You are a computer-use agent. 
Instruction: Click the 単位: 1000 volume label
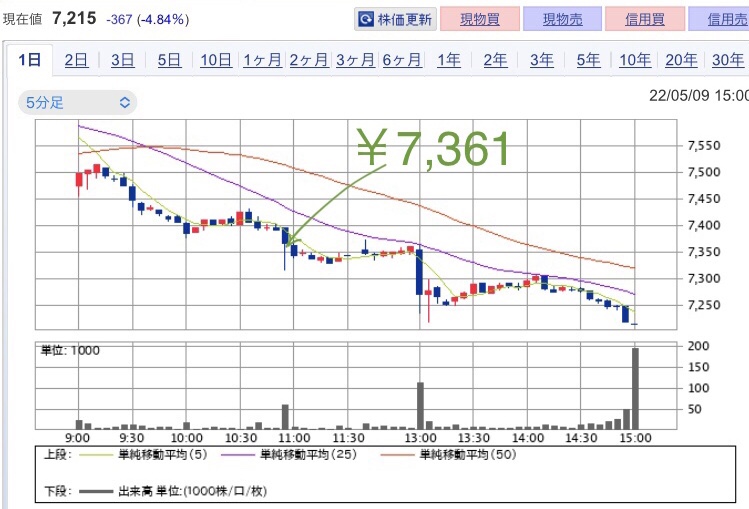(70, 350)
